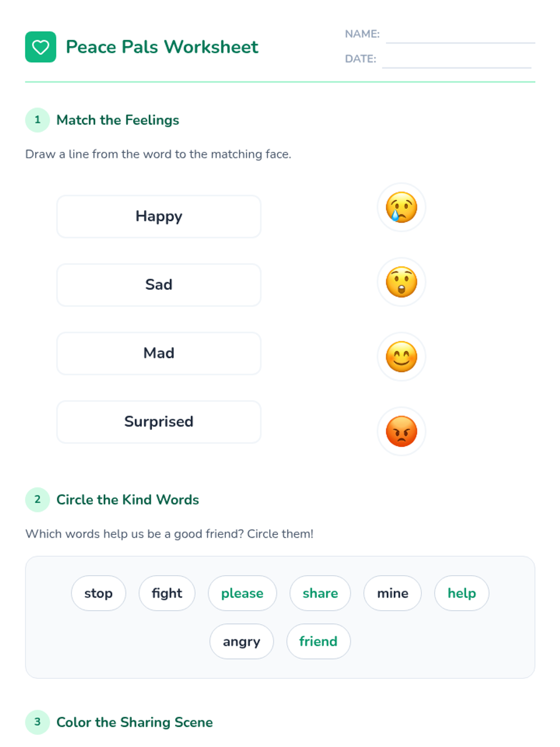
Task: Circle the word 'help'
Action: 462,593
